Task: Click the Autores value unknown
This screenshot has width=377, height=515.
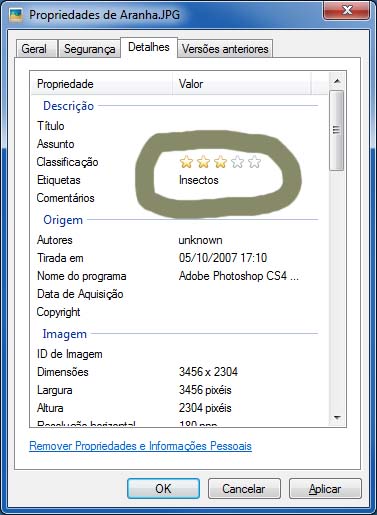Action: click(x=200, y=240)
